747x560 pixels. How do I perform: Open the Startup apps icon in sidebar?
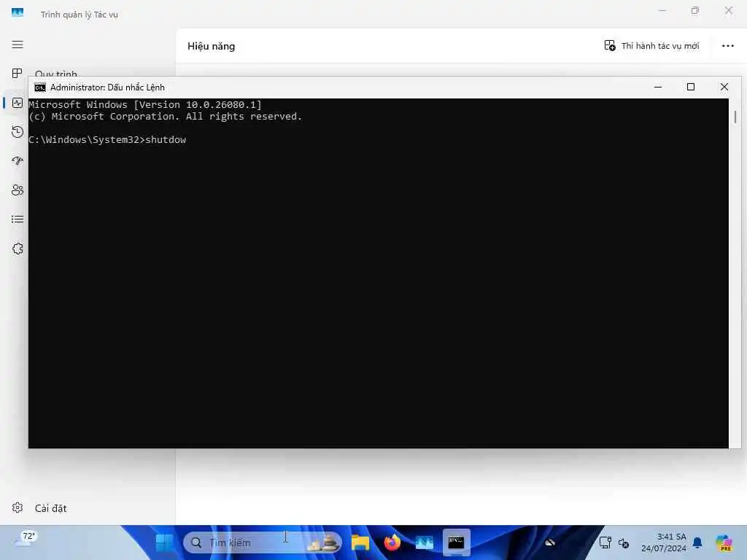(x=18, y=161)
